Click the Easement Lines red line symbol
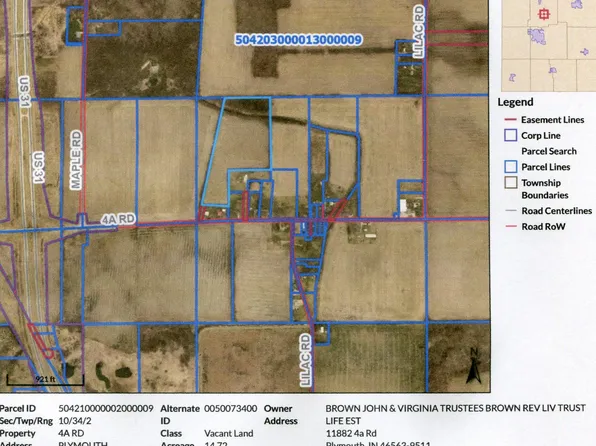596x446 pixels. pyautogui.click(x=510, y=120)
